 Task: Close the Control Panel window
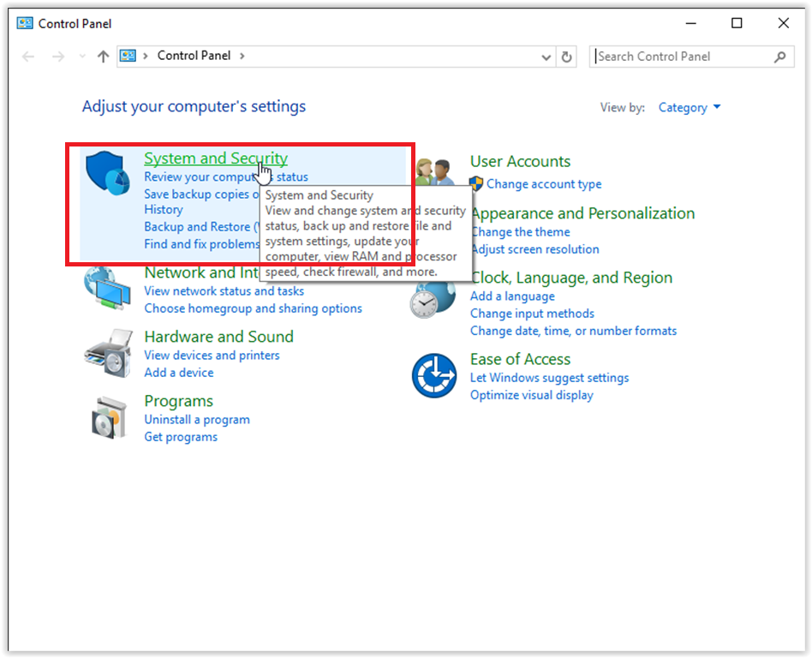[x=784, y=23]
